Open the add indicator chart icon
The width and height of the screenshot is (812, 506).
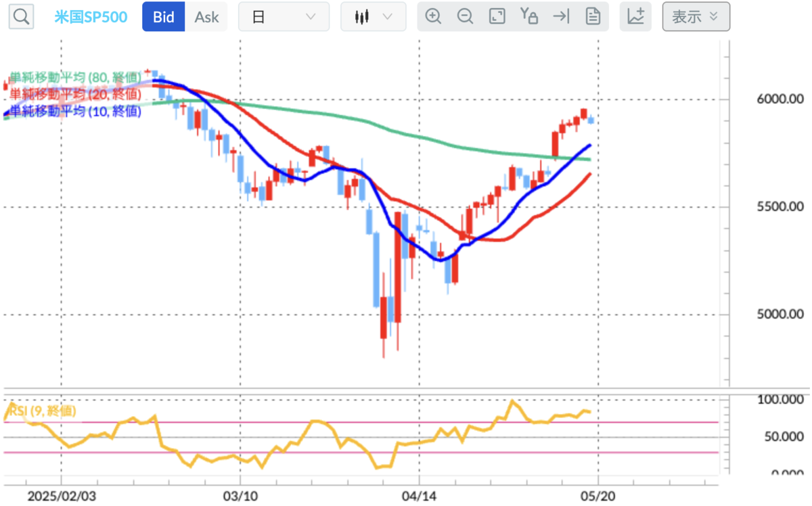point(636,17)
